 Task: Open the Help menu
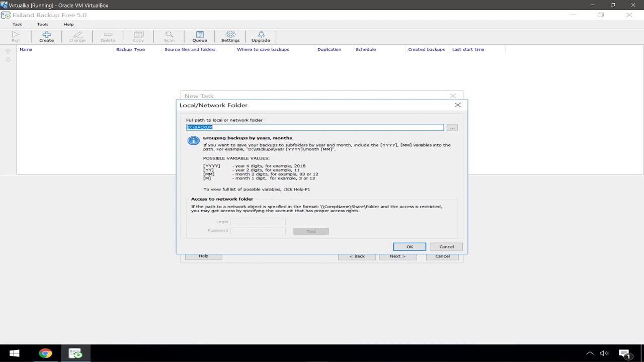pyautogui.click(x=68, y=24)
